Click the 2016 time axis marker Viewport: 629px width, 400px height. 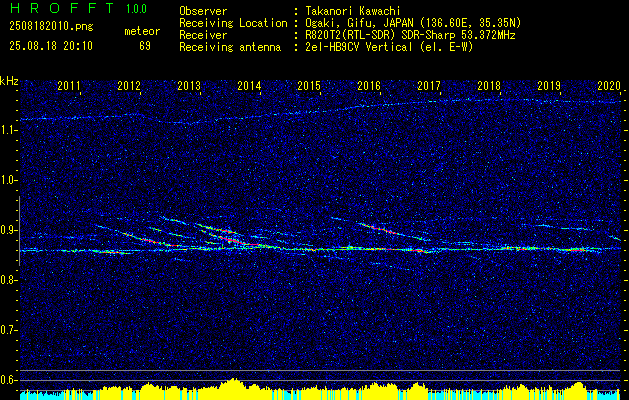(x=369, y=85)
